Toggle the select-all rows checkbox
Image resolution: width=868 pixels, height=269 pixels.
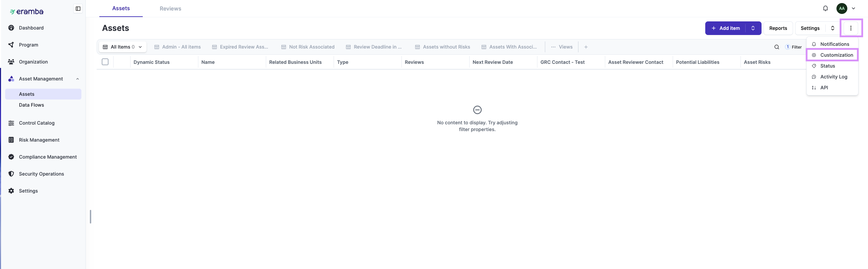pyautogui.click(x=105, y=62)
